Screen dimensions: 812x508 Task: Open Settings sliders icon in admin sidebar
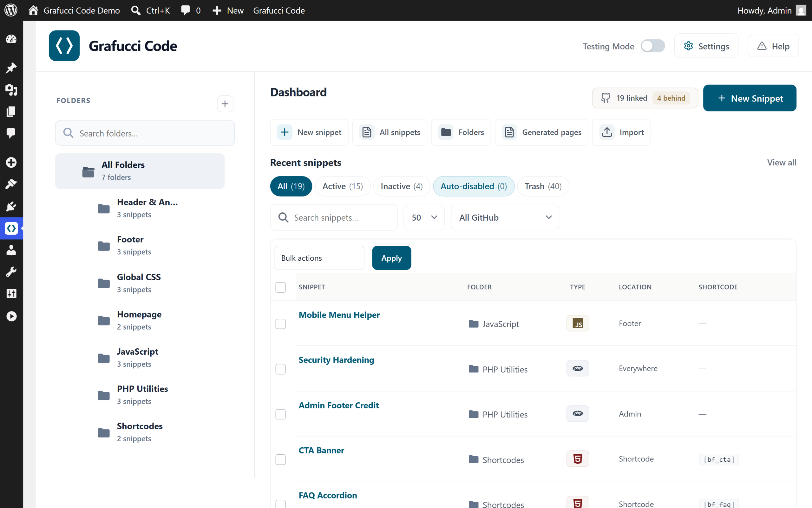(x=11, y=294)
